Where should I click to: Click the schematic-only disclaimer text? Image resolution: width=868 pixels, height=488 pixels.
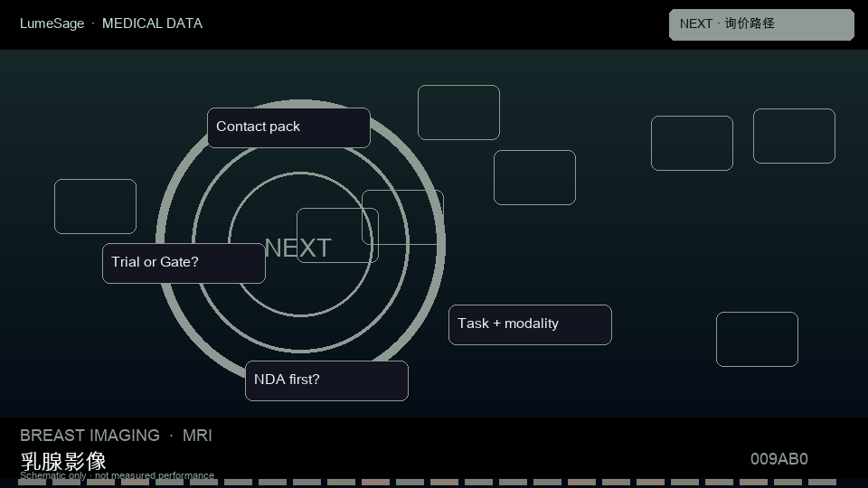pos(117,475)
